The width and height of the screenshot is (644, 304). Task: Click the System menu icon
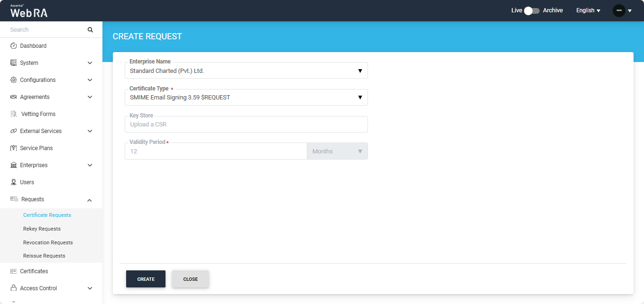point(14,63)
